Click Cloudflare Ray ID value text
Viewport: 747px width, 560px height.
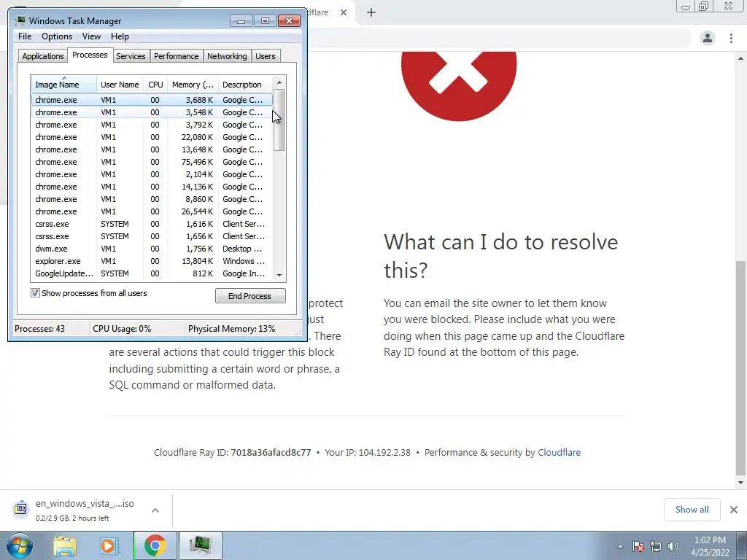[271, 452]
